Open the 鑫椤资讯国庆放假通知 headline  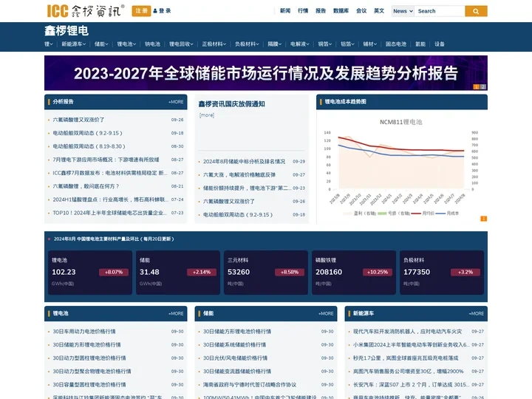(232, 104)
